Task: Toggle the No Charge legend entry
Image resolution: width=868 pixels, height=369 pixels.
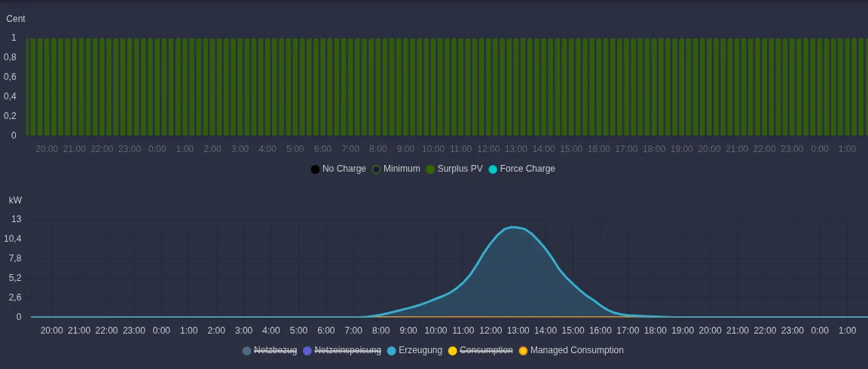Action: (338, 169)
